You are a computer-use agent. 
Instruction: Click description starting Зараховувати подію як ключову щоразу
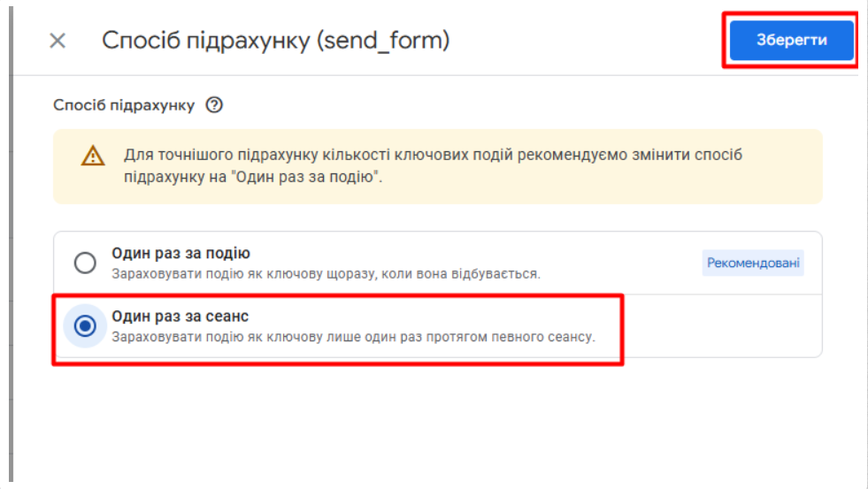(x=326, y=274)
